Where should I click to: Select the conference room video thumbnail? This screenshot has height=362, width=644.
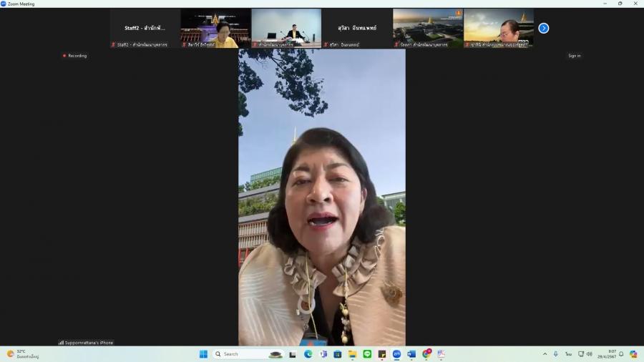(x=286, y=29)
